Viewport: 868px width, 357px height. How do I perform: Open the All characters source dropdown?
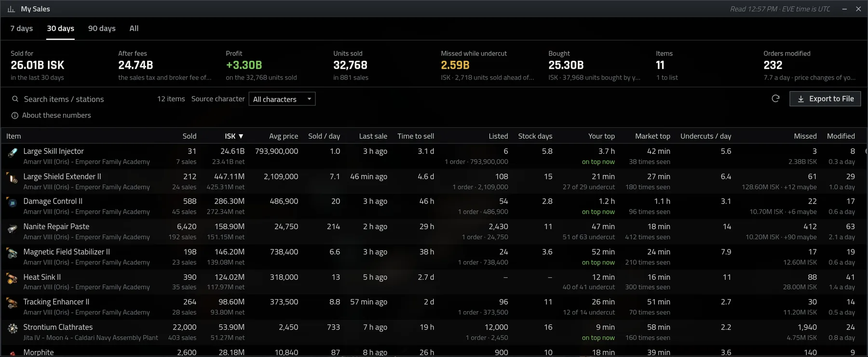click(x=282, y=99)
